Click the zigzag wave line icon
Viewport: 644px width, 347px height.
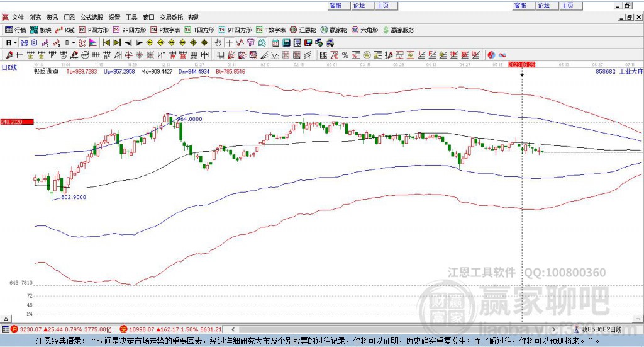point(275,55)
